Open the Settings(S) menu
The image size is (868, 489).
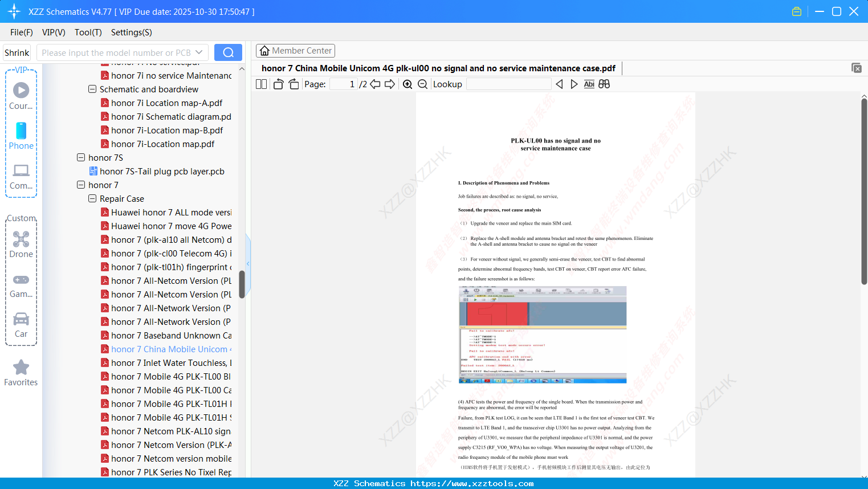(x=132, y=32)
